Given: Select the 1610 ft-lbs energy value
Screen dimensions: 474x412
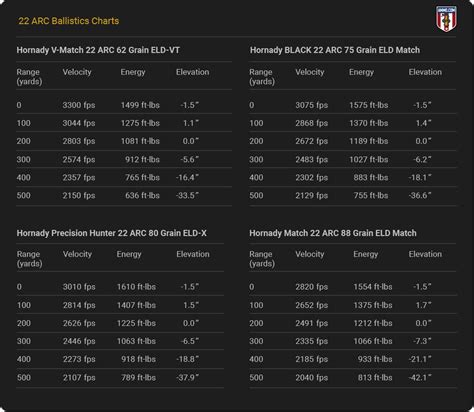Looking at the screenshot, I should click(x=136, y=287).
